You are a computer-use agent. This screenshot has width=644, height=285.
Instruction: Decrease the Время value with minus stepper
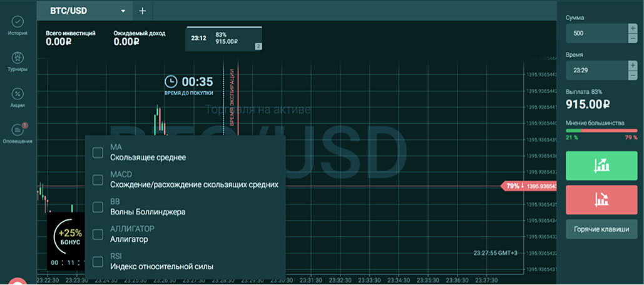point(633,76)
